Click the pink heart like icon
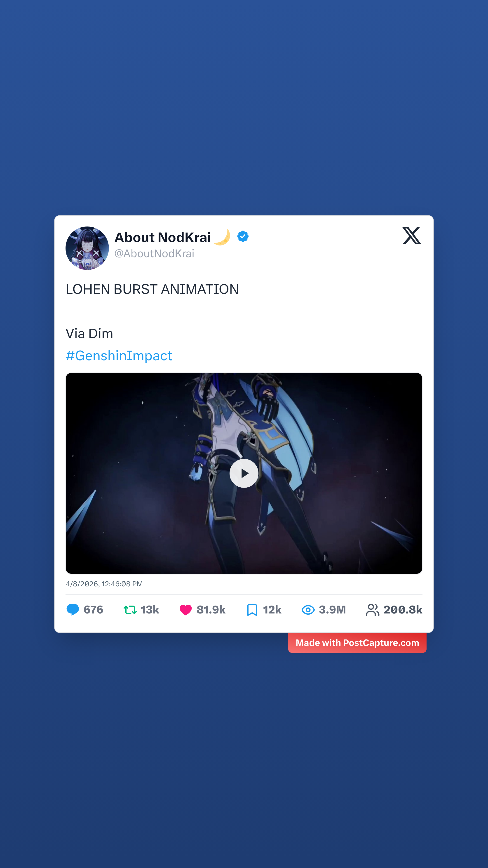 pos(185,610)
